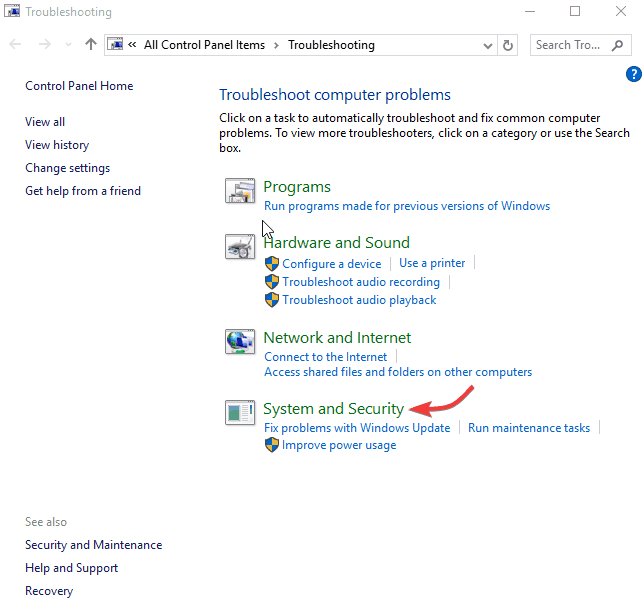
Task: Open the Hardware and Sound category icon
Action: (x=240, y=247)
